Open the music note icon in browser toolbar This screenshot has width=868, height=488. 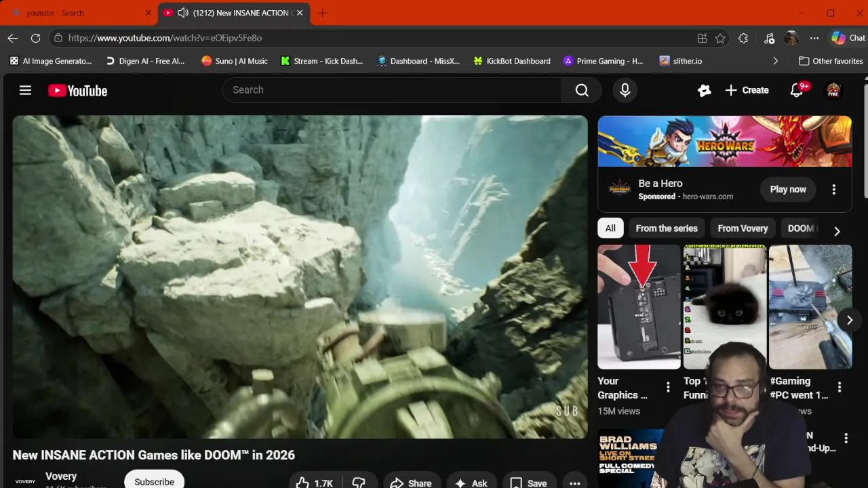tap(769, 38)
